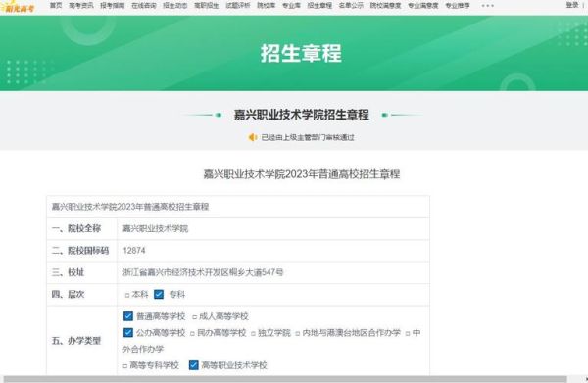Uncheck the 公办高等学校 checkbox
The width and height of the screenshot is (588, 383).
click(x=127, y=332)
